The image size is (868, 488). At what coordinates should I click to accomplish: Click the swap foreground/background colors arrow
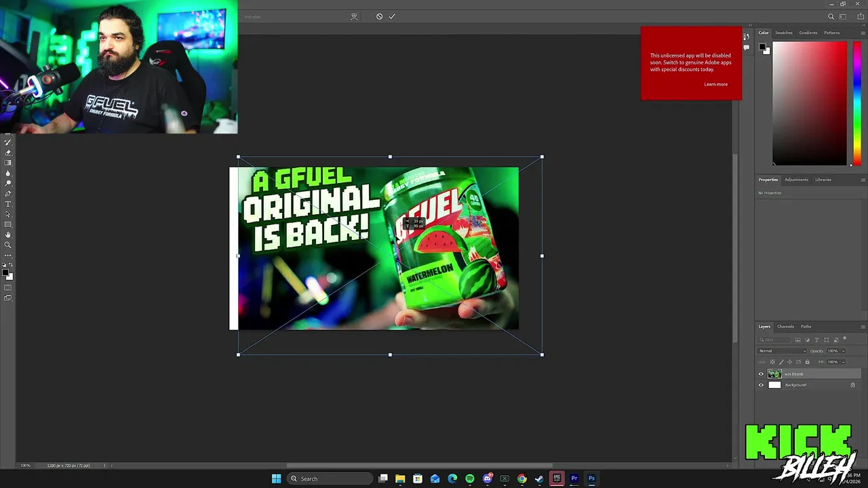12,264
